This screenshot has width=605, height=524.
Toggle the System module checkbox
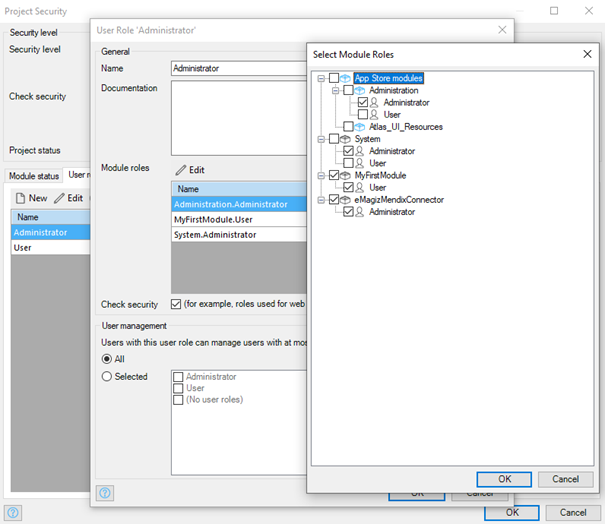[x=334, y=139]
